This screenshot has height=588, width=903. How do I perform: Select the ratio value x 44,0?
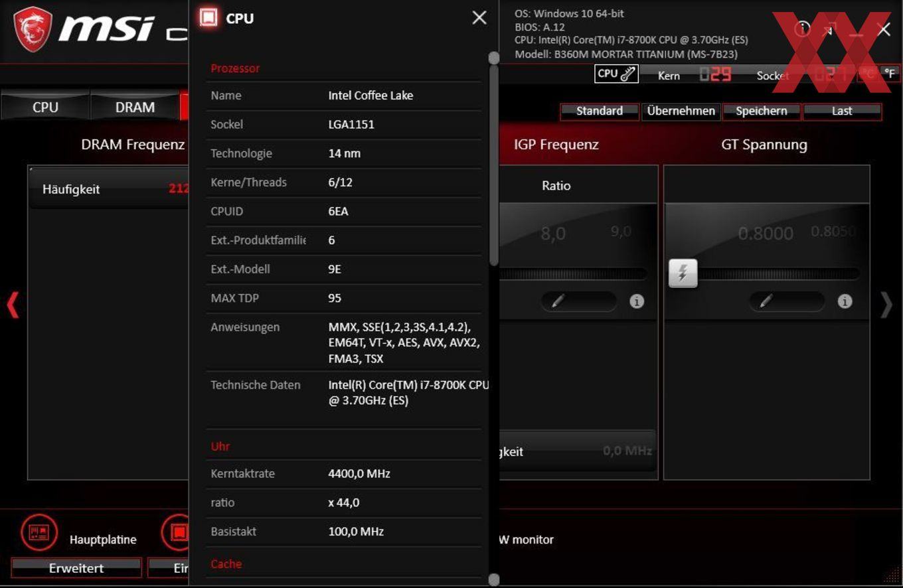click(344, 502)
